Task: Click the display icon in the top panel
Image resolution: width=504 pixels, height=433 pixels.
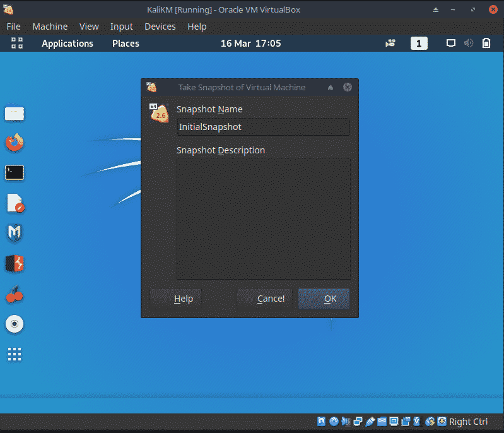Action: [451, 43]
